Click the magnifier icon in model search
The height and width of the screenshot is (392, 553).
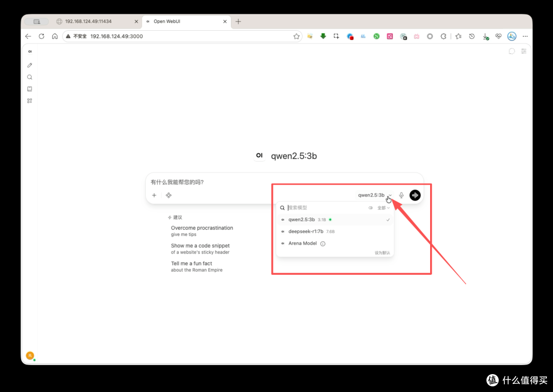pos(282,208)
